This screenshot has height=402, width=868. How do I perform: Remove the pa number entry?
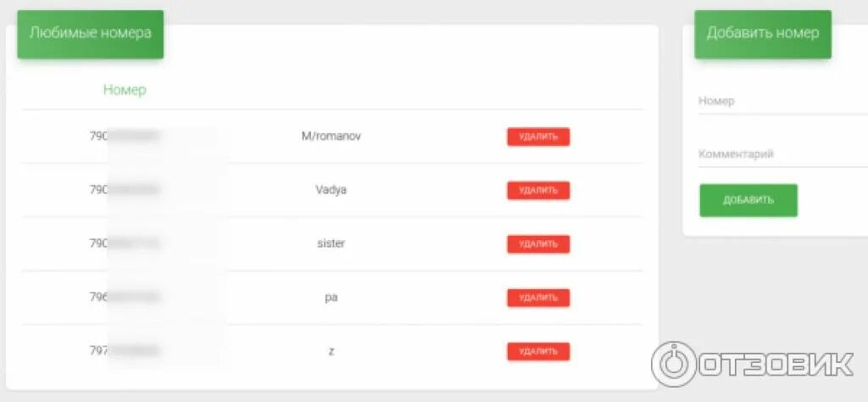point(538,298)
